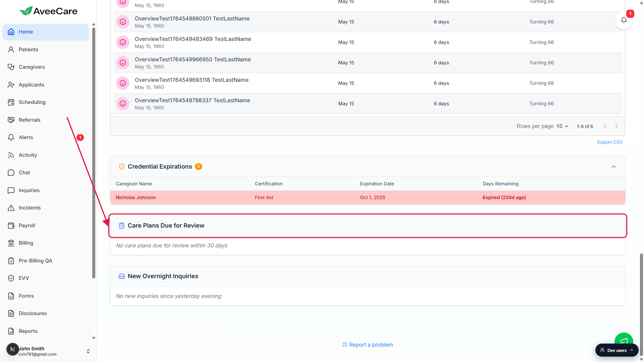Click the Care Plans clipboard icon
The image size is (644, 362).
[x=122, y=226]
